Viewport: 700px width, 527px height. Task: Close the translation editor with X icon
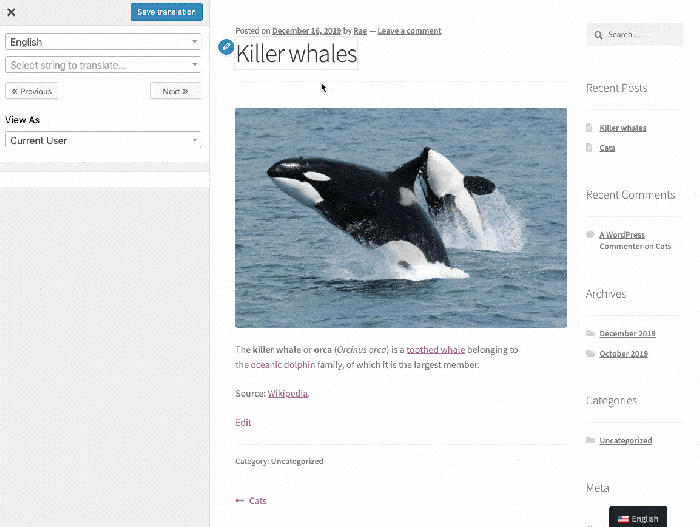coord(12,12)
